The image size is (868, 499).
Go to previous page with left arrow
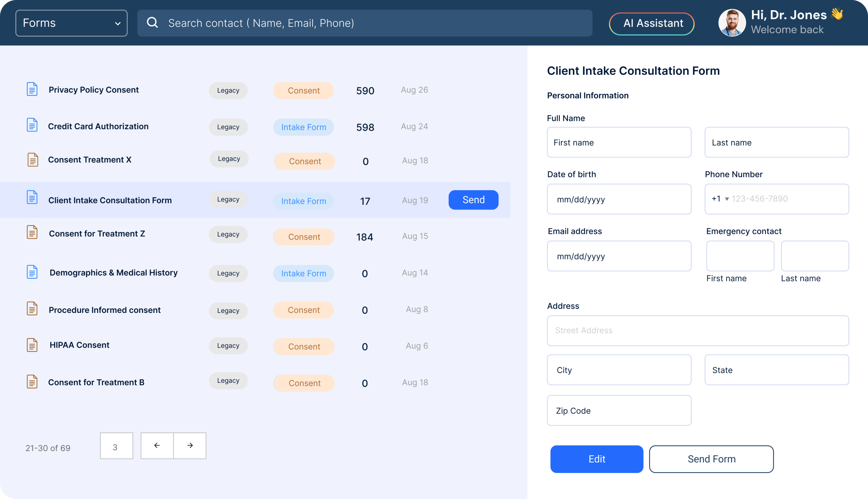[157, 445]
